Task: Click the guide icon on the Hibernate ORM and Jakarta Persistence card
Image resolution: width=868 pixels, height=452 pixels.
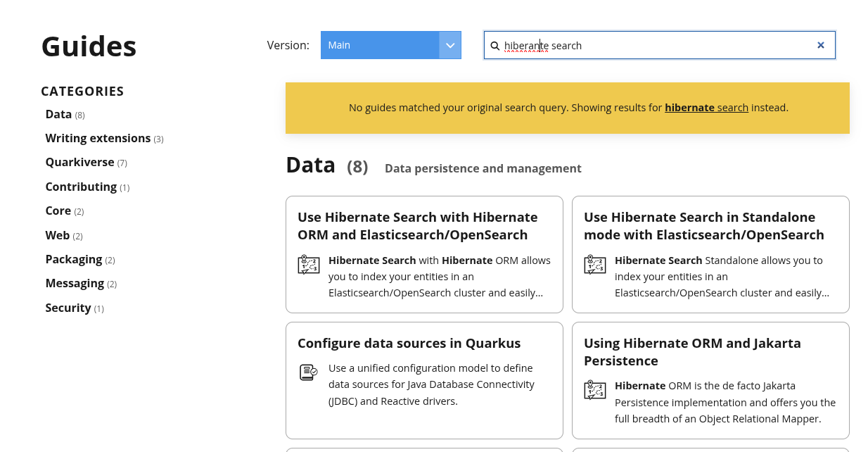Action: [595, 390]
